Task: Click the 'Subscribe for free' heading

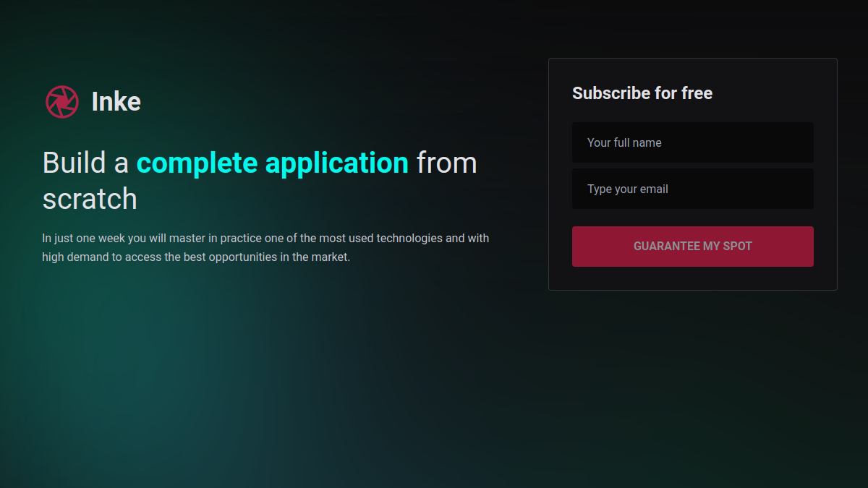Action: coord(642,93)
